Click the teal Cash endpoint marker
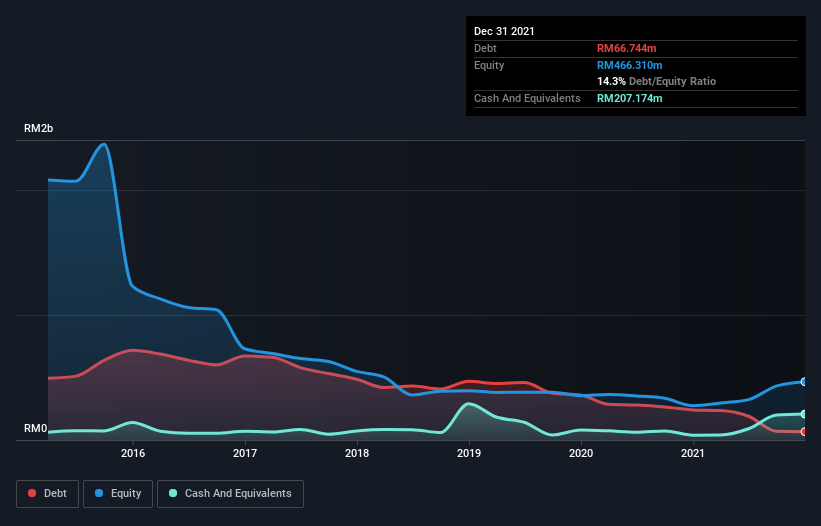Screen dimensions: 821x526 pos(804,414)
